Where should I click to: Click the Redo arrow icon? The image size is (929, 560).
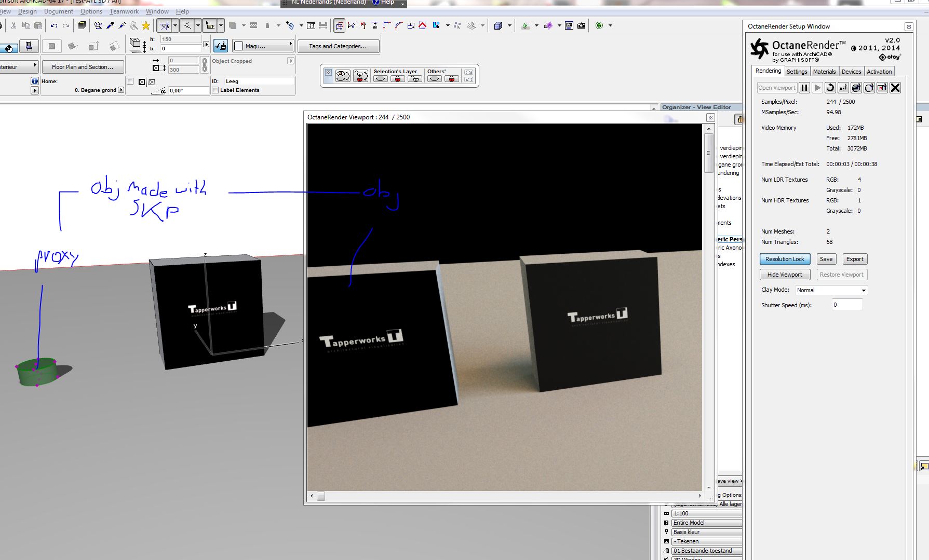click(66, 25)
